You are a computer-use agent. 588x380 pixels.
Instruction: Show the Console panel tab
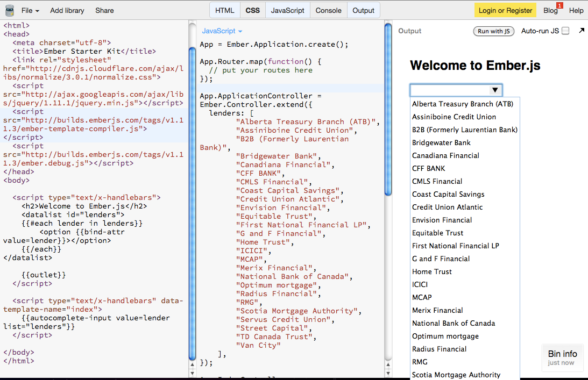(x=328, y=10)
